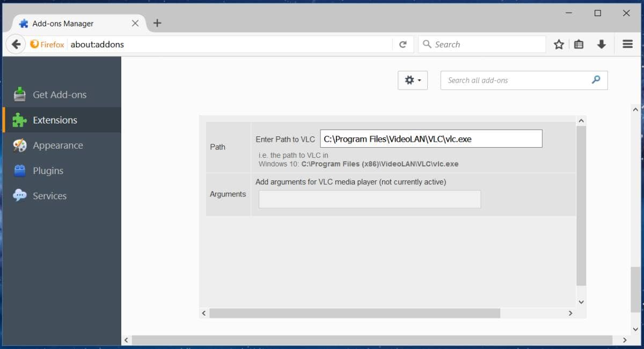Bookmark the page using the star icon
Viewport: 644px width, 349px height.
pos(558,44)
